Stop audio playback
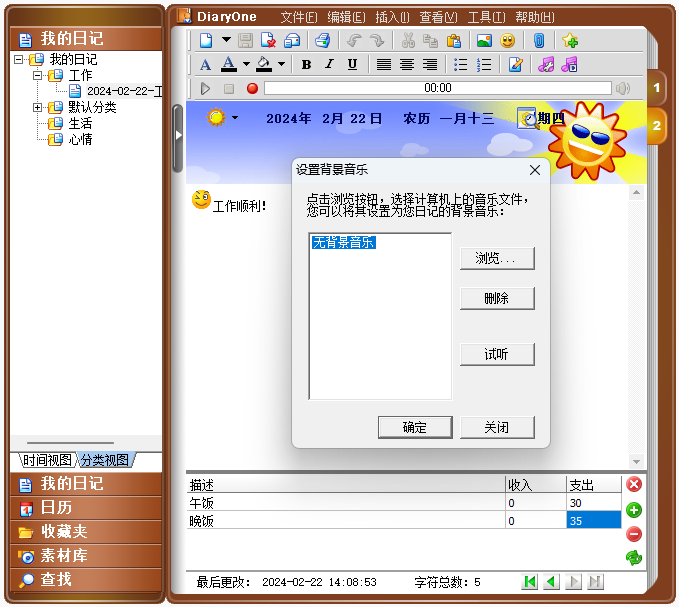This screenshot has height=607, width=679. click(x=229, y=89)
